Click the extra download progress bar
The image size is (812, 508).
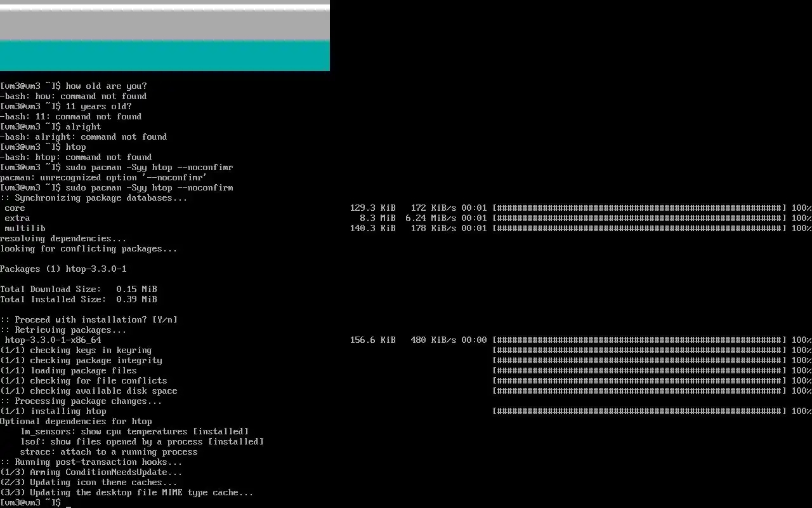click(639, 218)
